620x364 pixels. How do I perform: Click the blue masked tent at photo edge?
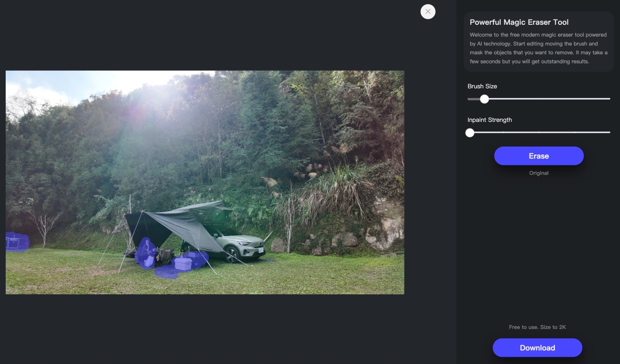pos(17,242)
